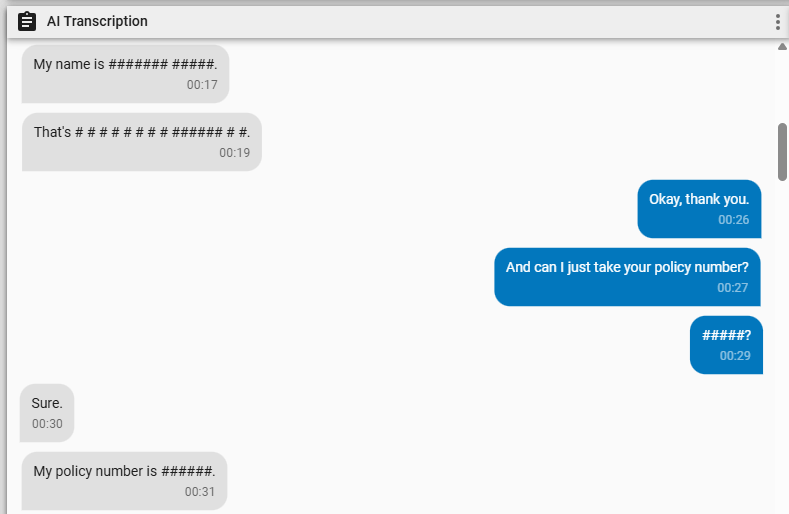
Task: Click the 00:31 timestamp
Action: tap(200, 492)
